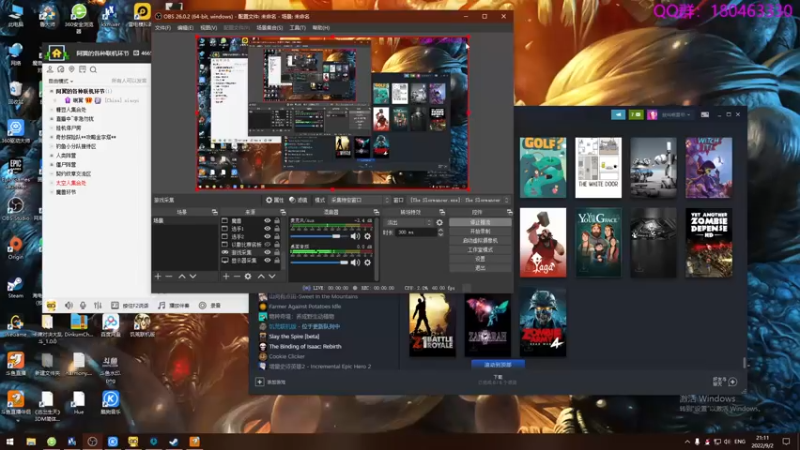
Task: Open File Explorer from the taskbar
Action: click(31, 441)
